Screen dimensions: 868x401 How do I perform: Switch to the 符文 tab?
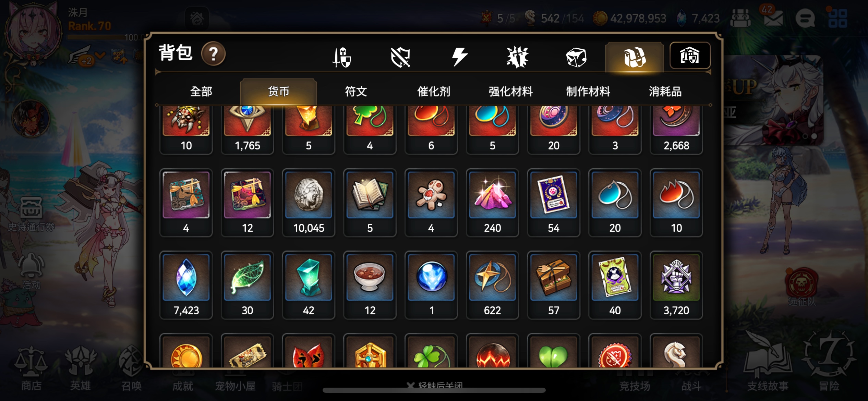click(356, 92)
